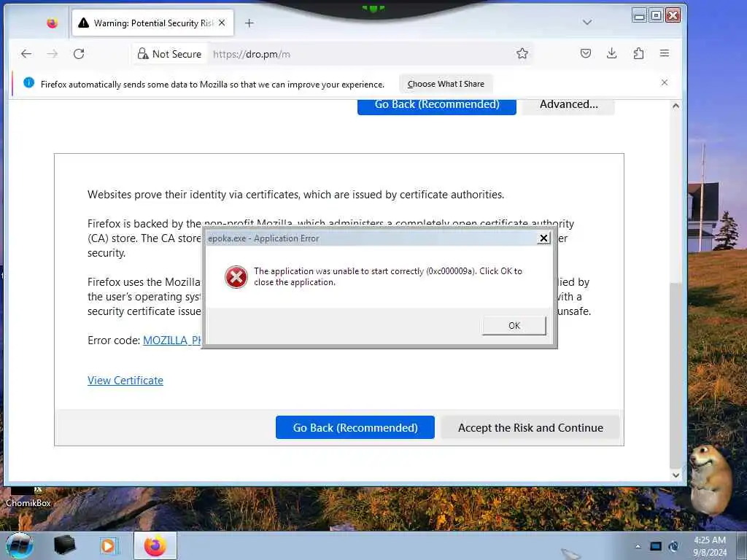Go forward one page in Firefox
The height and width of the screenshot is (560, 747).
pyautogui.click(x=53, y=54)
